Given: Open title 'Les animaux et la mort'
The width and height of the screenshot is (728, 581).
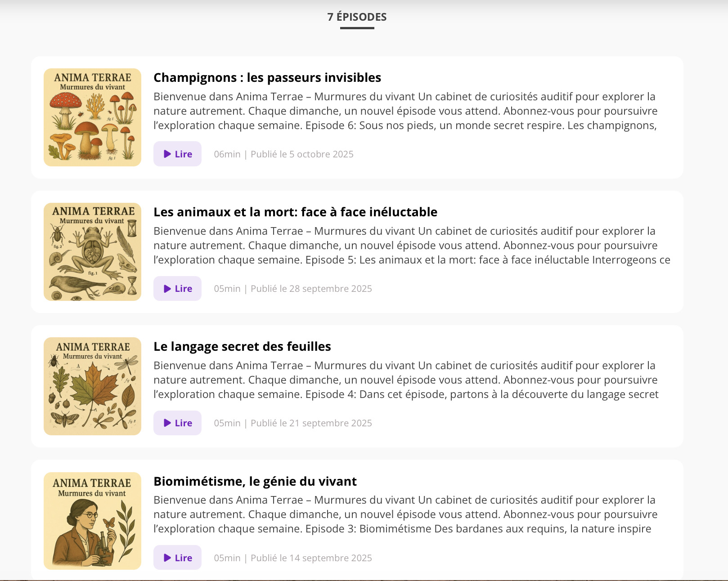Looking at the screenshot, I should click(x=295, y=212).
